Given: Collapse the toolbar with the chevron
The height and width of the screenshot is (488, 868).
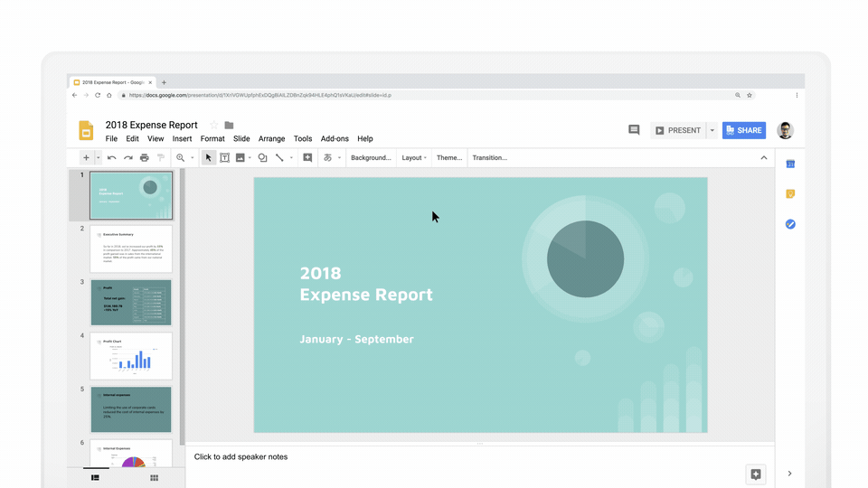Looking at the screenshot, I should click(764, 157).
